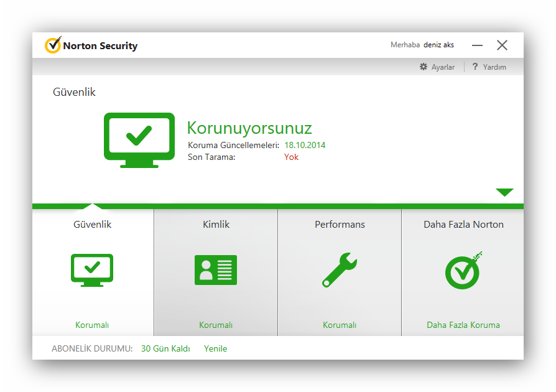
Task: Click the Performans wrench icon
Action: 339,270
